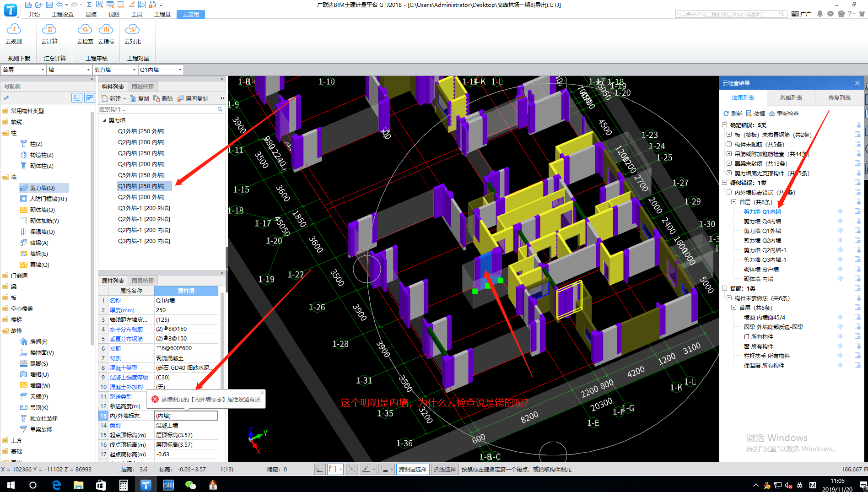Open the Windows calculator taskbar icon
This screenshot has width=868, height=492.
pyautogui.click(x=124, y=485)
